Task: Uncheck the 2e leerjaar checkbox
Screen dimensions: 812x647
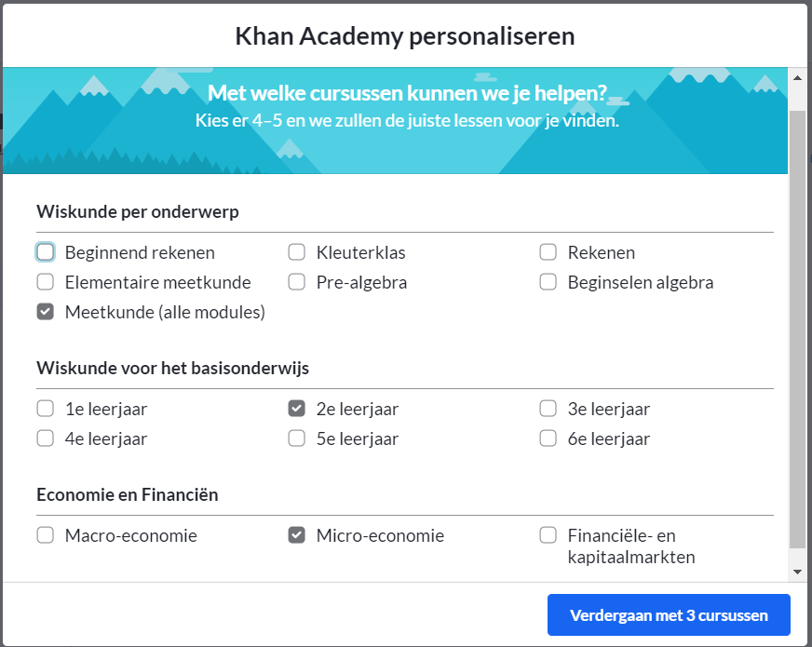Action: [297, 409]
